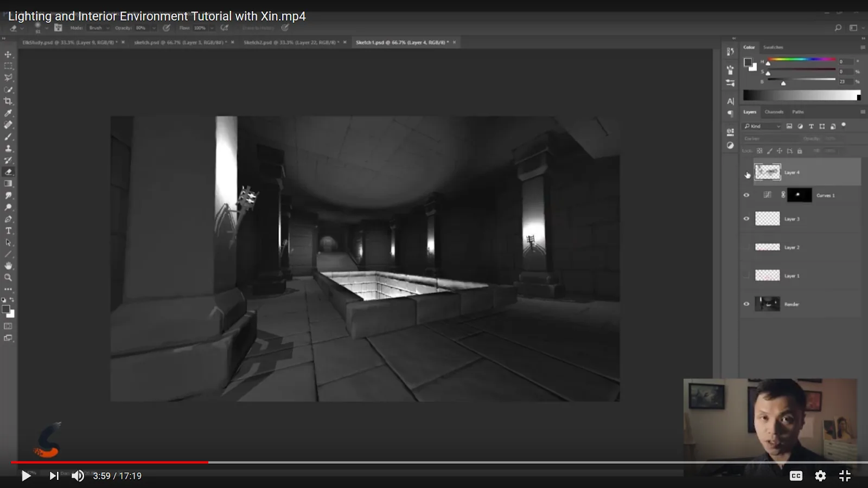Switch to the ElkStudy.psd document tab

coord(69,42)
